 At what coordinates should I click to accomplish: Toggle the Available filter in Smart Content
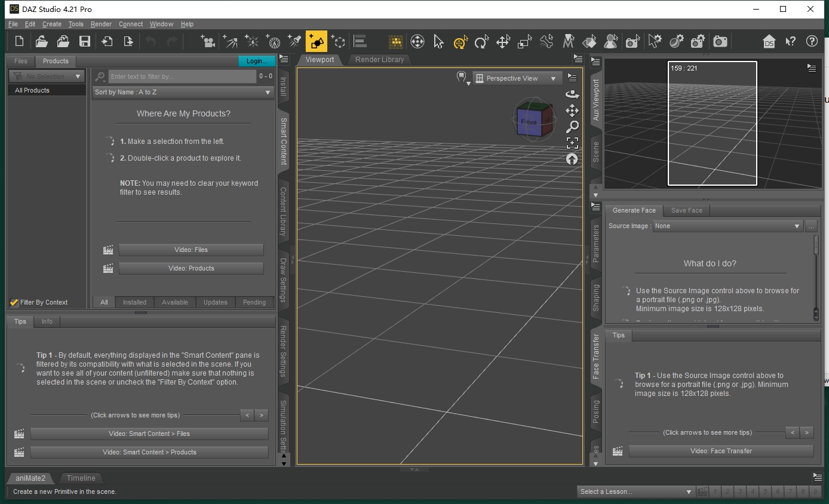point(175,302)
